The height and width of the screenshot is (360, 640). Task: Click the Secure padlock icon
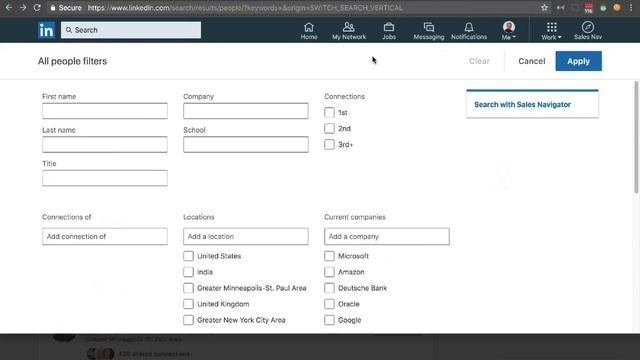coord(53,7)
